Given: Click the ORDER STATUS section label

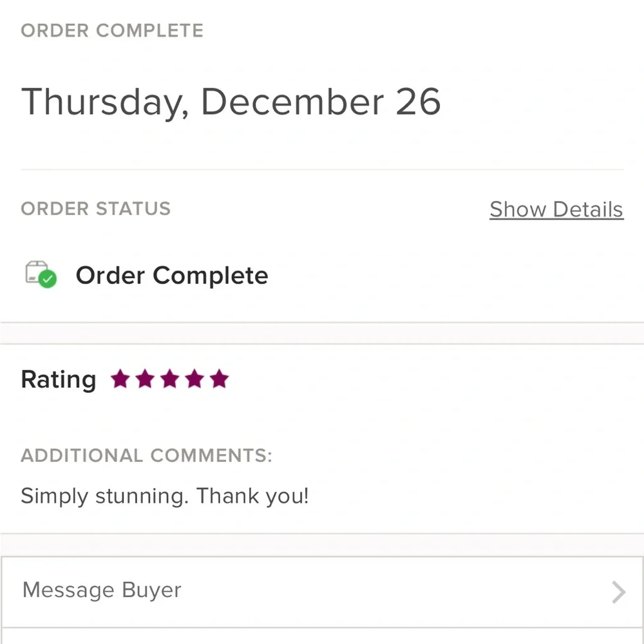Looking at the screenshot, I should pyautogui.click(x=96, y=209).
